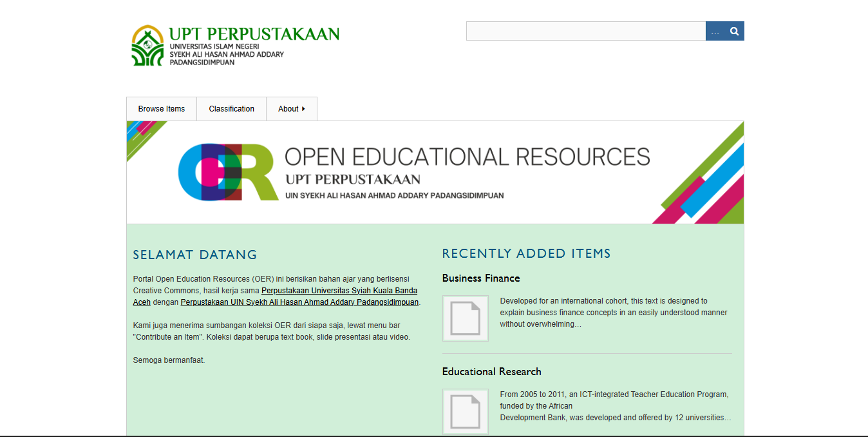The image size is (868, 437).
Task: Click the Business Finance description text
Action: tap(614, 313)
